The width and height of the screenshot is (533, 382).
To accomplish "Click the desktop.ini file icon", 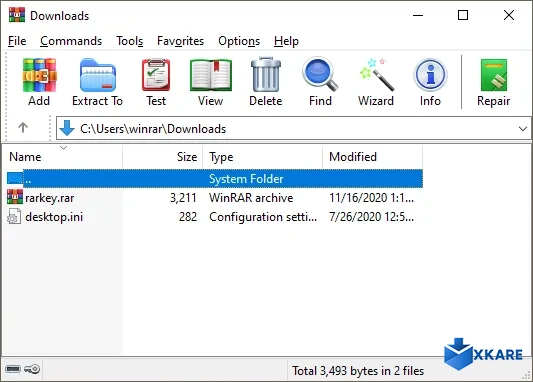I will (x=14, y=216).
